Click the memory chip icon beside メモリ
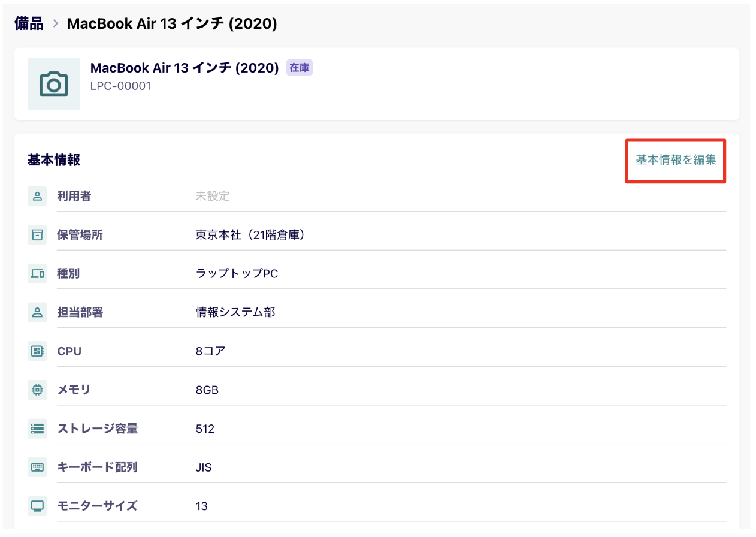The image size is (756, 537). click(37, 390)
